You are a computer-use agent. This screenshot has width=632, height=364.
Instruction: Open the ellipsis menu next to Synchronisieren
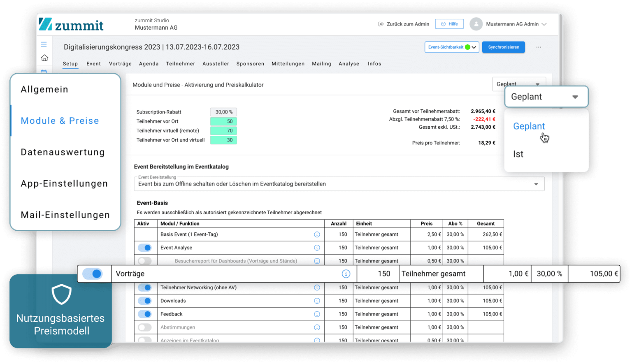click(x=538, y=47)
